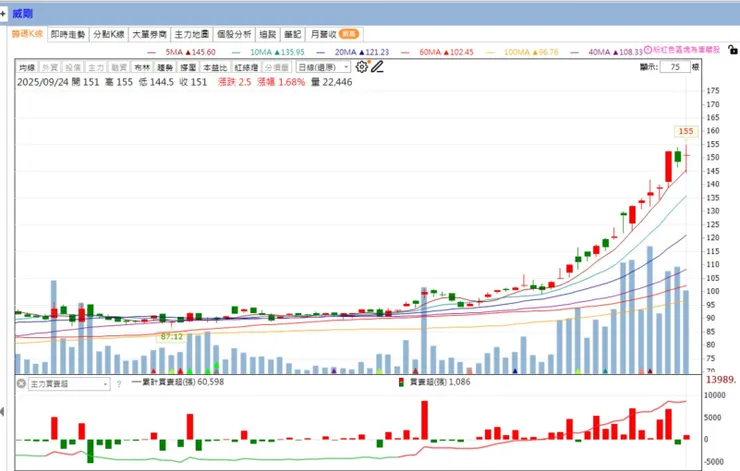The width and height of the screenshot is (740, 471).
Task: Click the 威剛 stock title
Action: tap(22, 14)
